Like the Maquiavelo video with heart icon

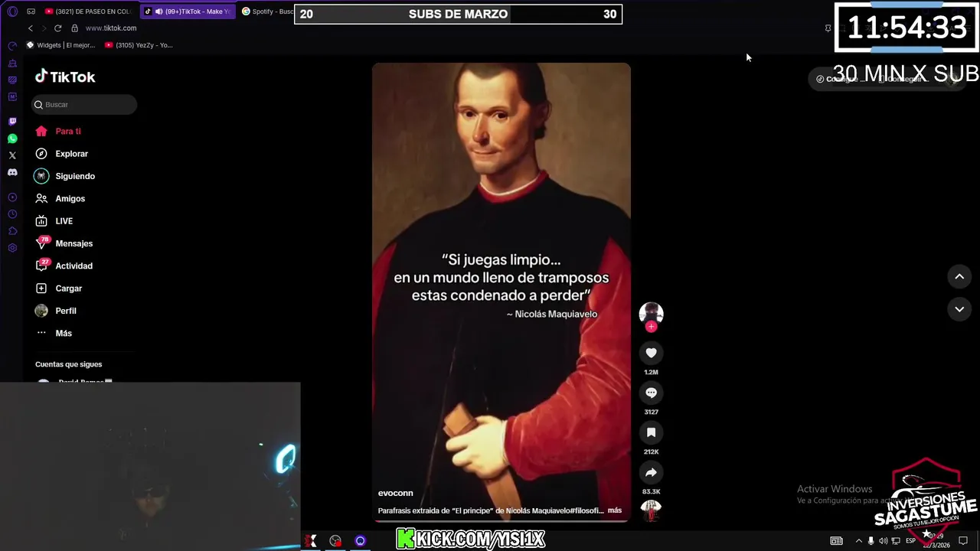point(651,353)
